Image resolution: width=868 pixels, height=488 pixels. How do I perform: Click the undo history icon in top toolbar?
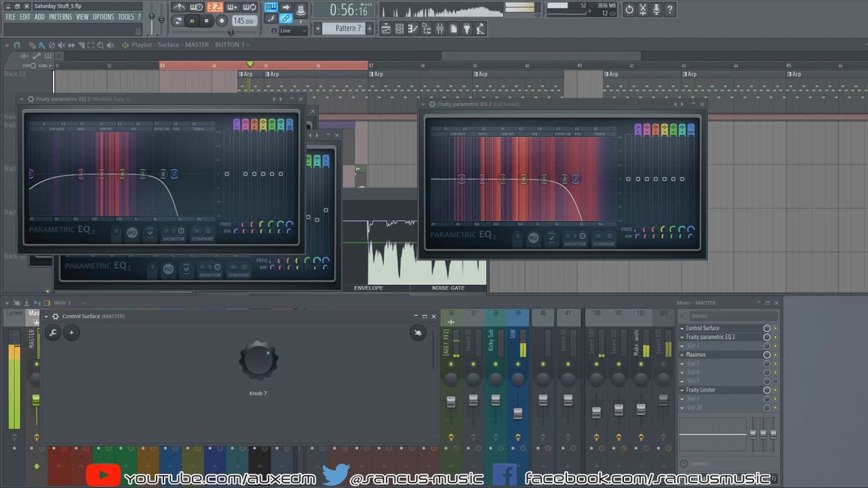(629, 9)
